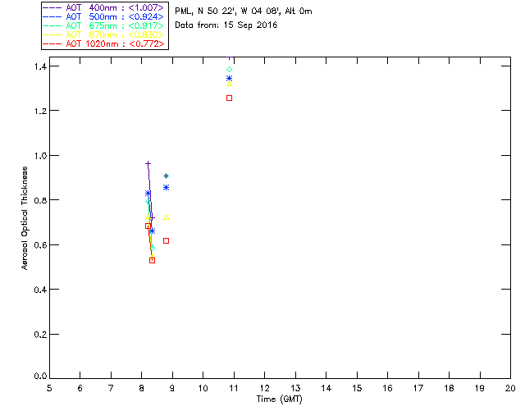Click the x-axis tick label 13
Image resolution: width=525 pixels, height=420 pixels.
pos(295,388)
